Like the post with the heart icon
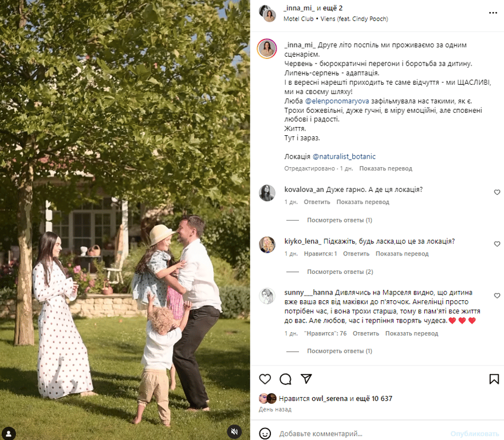Image resolution: width=504 pixels, height=440 pixels. (265, 379)
